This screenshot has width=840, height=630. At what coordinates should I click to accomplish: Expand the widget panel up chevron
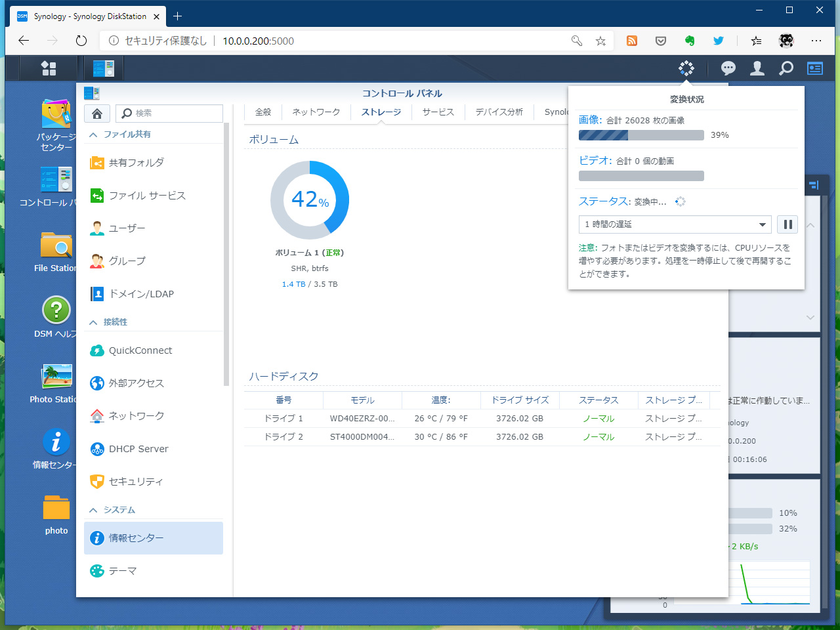point(810,225)
